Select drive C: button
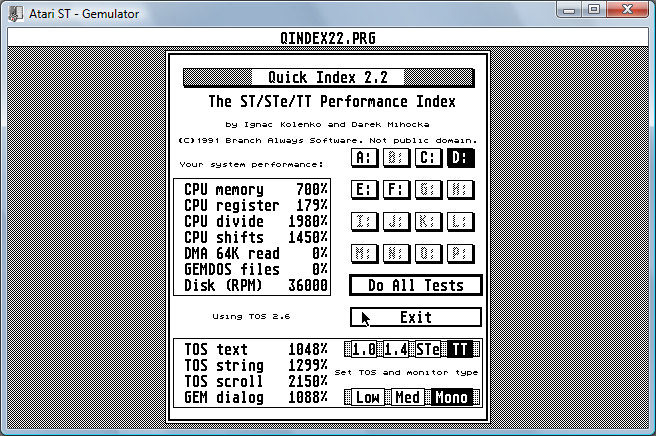 point(428,158)
